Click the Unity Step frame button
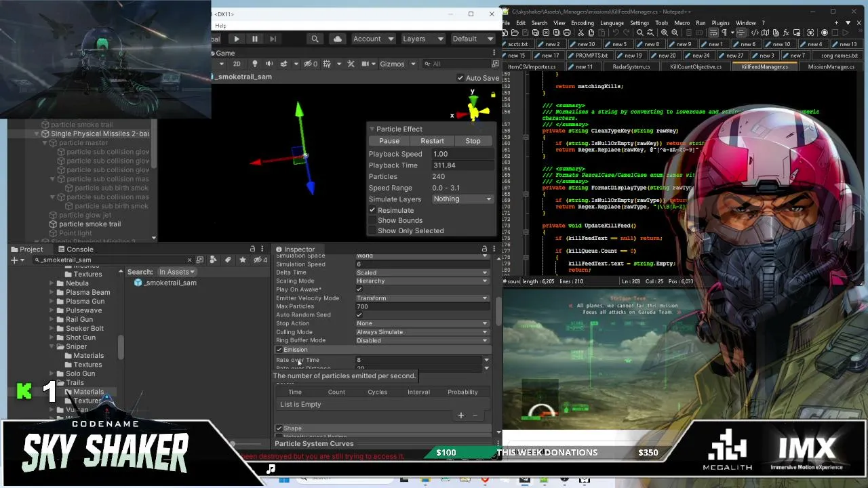868x488 pixels. [273, 39]
